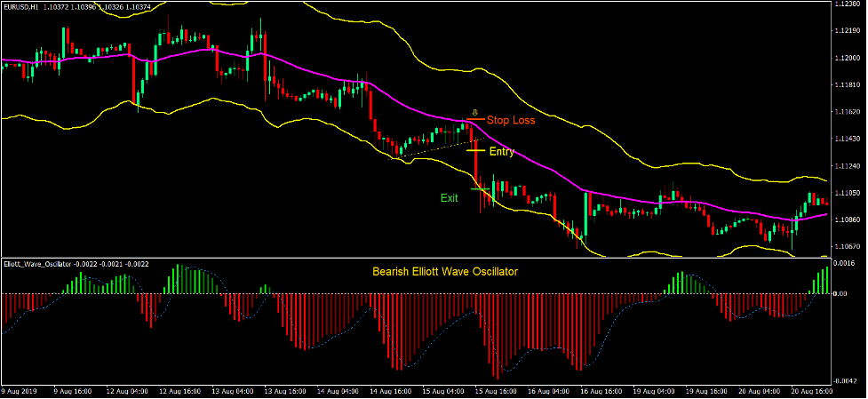The width and height of the screenshot is (868, 399).
Task: Click the down arrow above Stop Loss
Action: [474, 112]
